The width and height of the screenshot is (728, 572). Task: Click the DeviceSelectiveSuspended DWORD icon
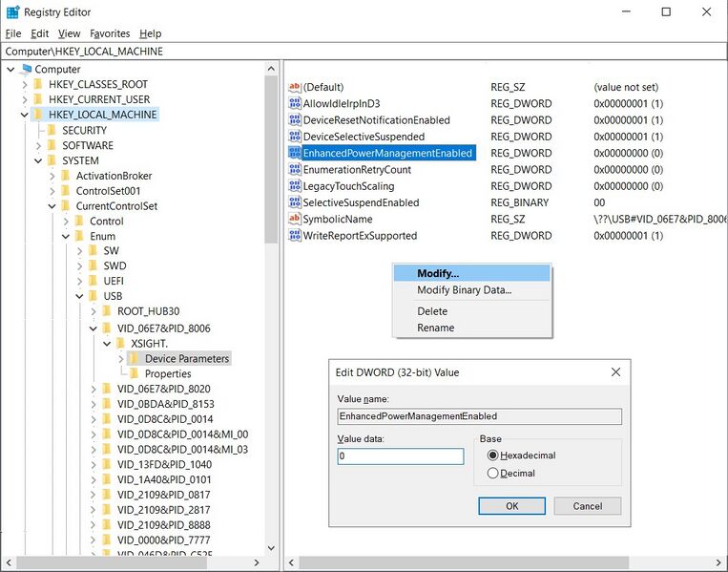[295, 137]
